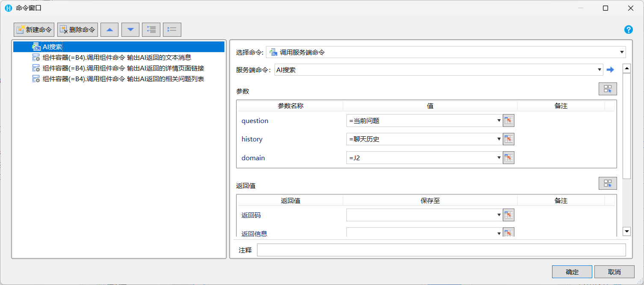Click the history parameter name

pos(252,139)
